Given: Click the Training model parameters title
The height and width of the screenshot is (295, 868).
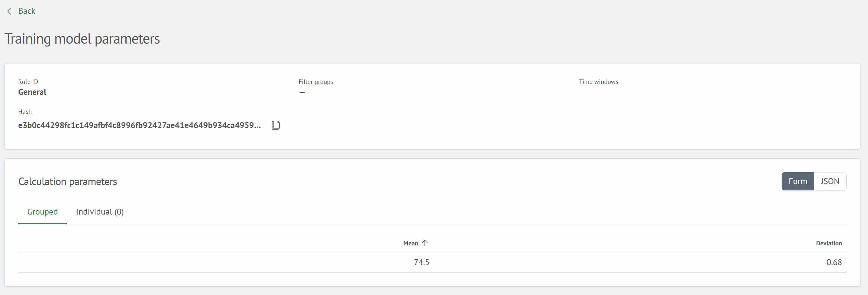Looking at the screenshot, I should coord(82,39).
